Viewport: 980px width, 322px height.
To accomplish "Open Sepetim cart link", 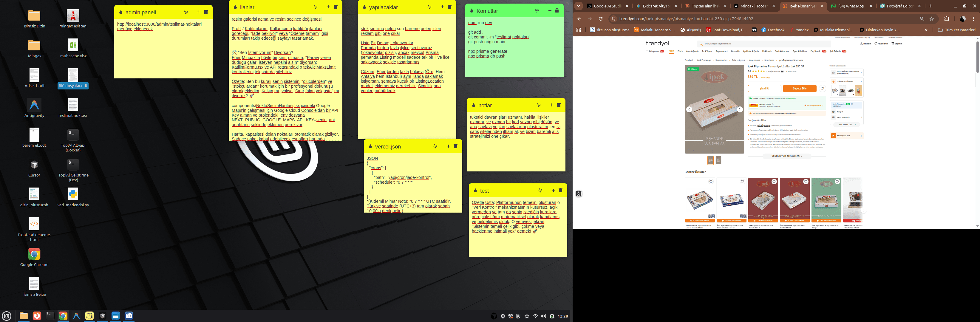I will point(897,44).
